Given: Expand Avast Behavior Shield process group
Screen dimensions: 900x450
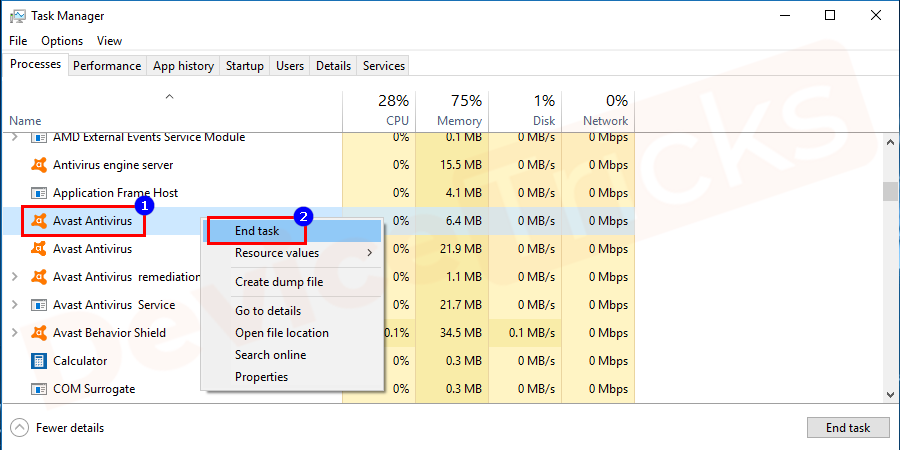Looking at the screenshot, I should pos(15,332).
